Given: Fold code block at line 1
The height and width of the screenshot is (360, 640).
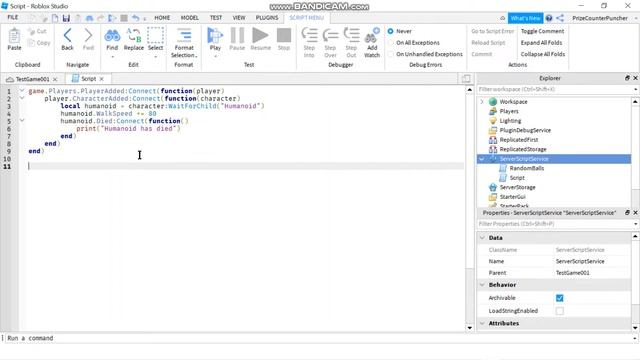Looking at the screenshot, I should click(22, 91).
